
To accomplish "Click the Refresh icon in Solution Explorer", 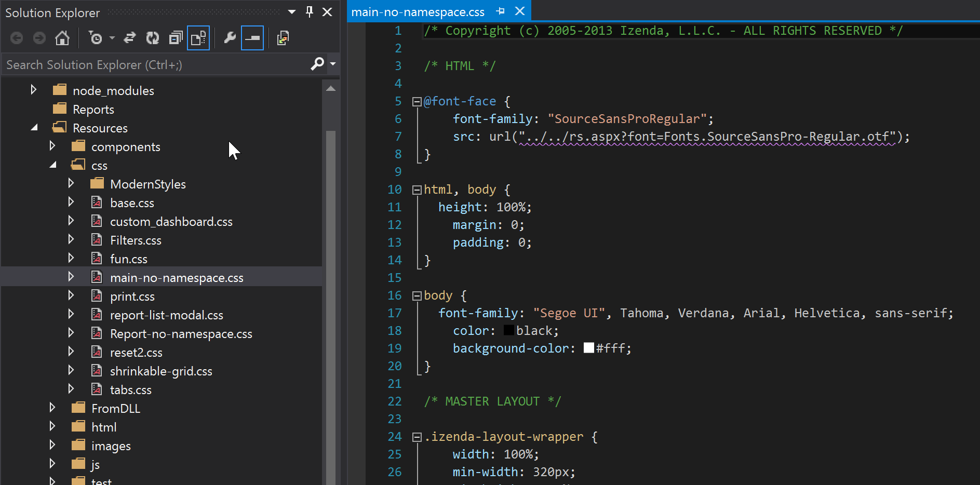I will pyautogui.click(x=153, y=38).
